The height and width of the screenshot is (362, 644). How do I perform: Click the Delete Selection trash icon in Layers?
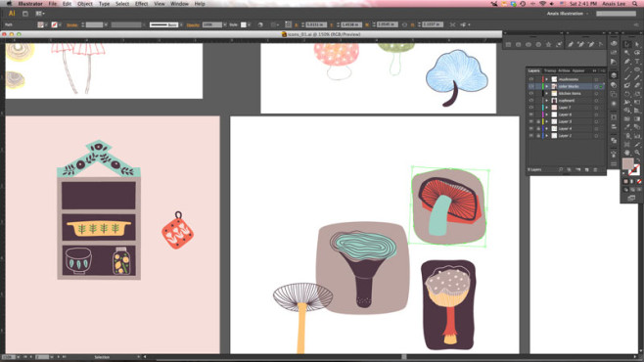(595, 169)
